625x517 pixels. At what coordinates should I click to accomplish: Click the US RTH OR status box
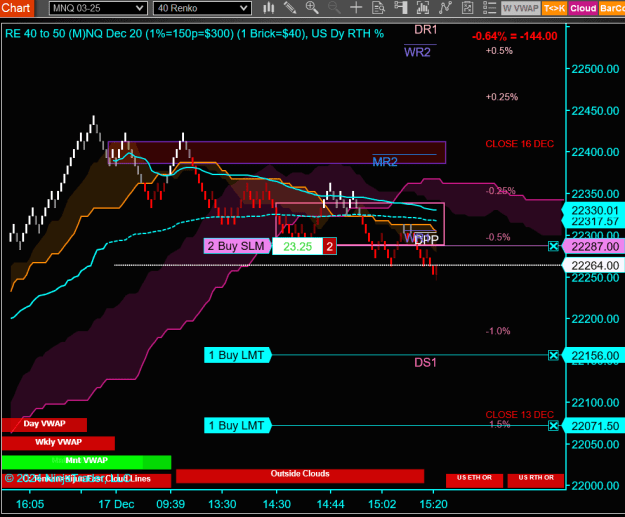[x=536, y=480]
